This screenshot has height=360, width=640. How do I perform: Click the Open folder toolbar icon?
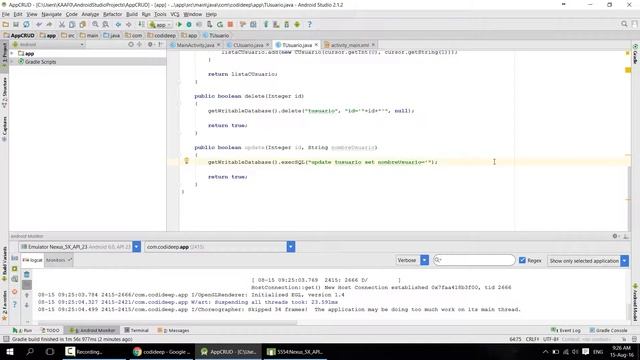click(6, 24)
